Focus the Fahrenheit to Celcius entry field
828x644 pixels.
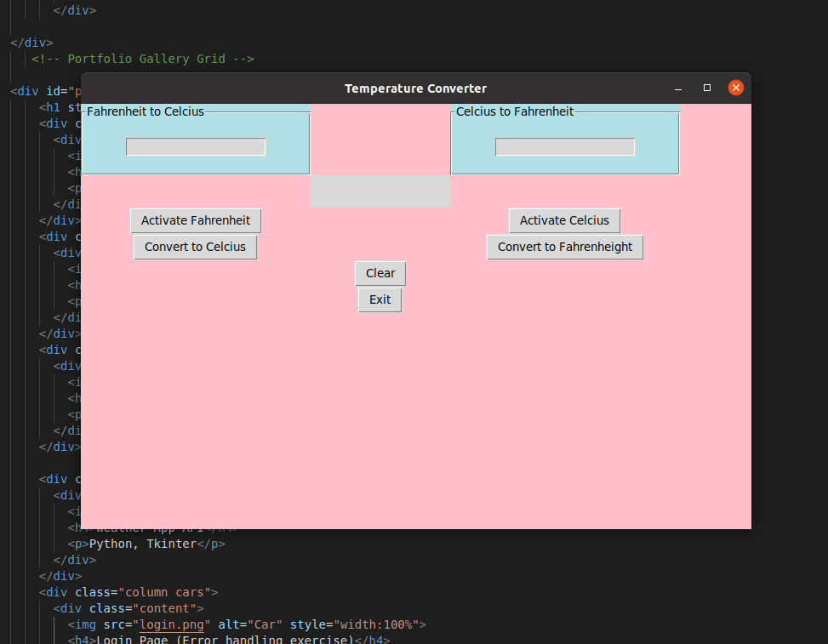pyautogui.click(x=196, y=146)
